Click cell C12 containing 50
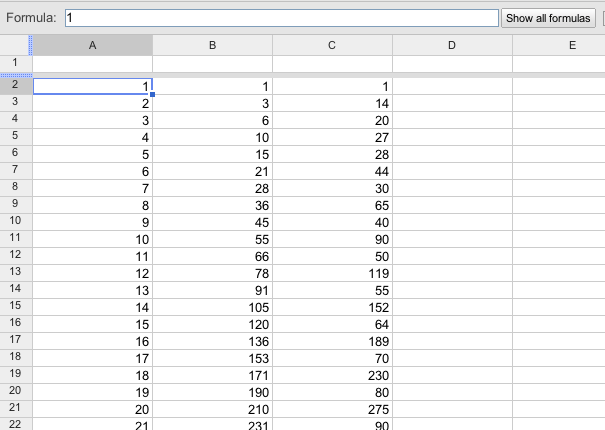The width and height of the screenshot is (605, 430). click(x=333, y=256)
